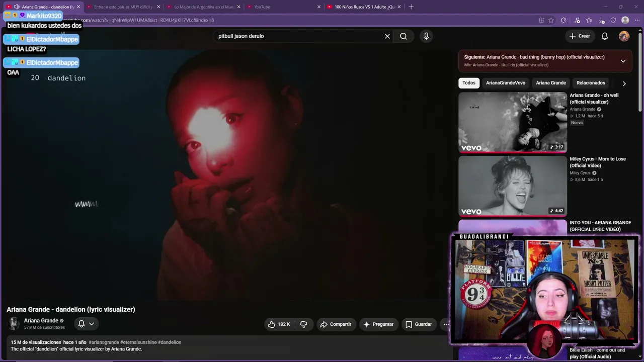The width and height of the screenshot is (644, 362).
Task: Close the 'Lo Mejor de Argentina' tab
Action: [x=238, y=7]
